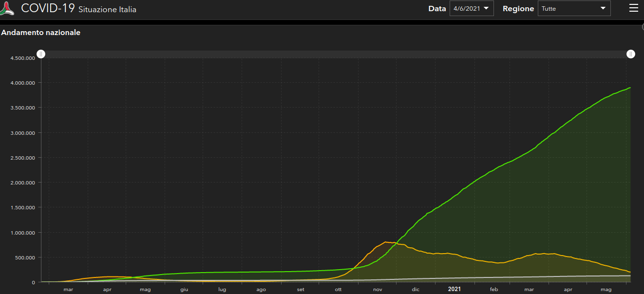Click the COVID-19 Situazione Italia title
The image size is (644, 294).
point(79,9)
